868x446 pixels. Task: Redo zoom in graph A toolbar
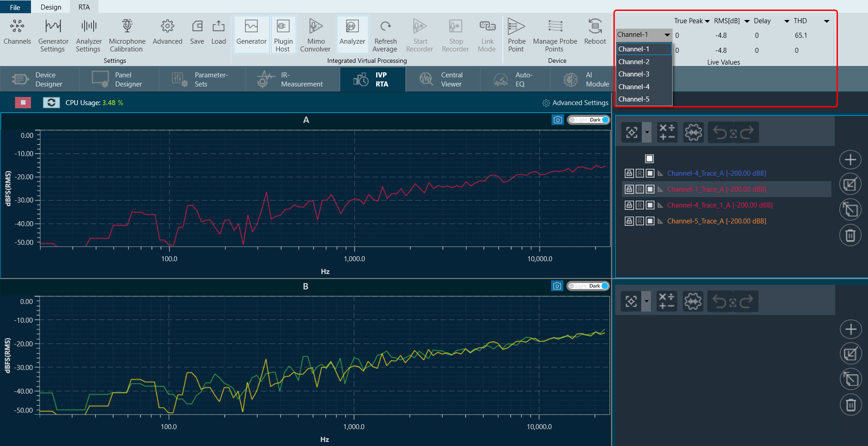click(x=747, y=133)
